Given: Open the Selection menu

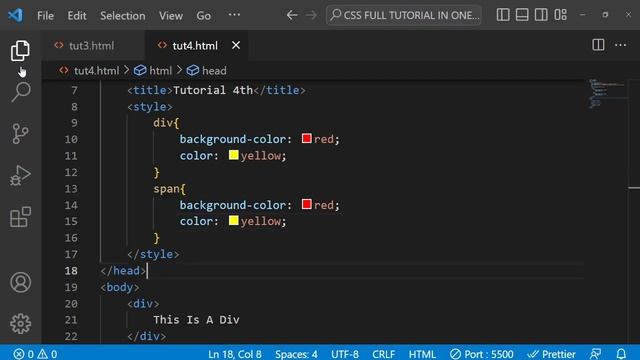Looking at the screenshot, I should [x=123, y=16].
